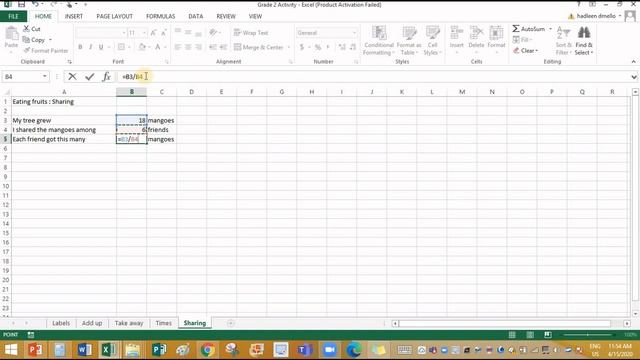Image resolution: width=640 pixels, height=360 pixels.
Task: Click the font color A button
Action: coord(158,47)
